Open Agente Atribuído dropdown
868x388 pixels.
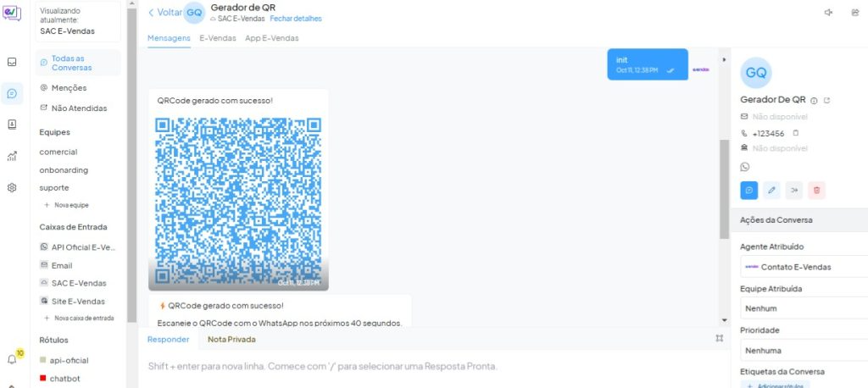(804, 267)
